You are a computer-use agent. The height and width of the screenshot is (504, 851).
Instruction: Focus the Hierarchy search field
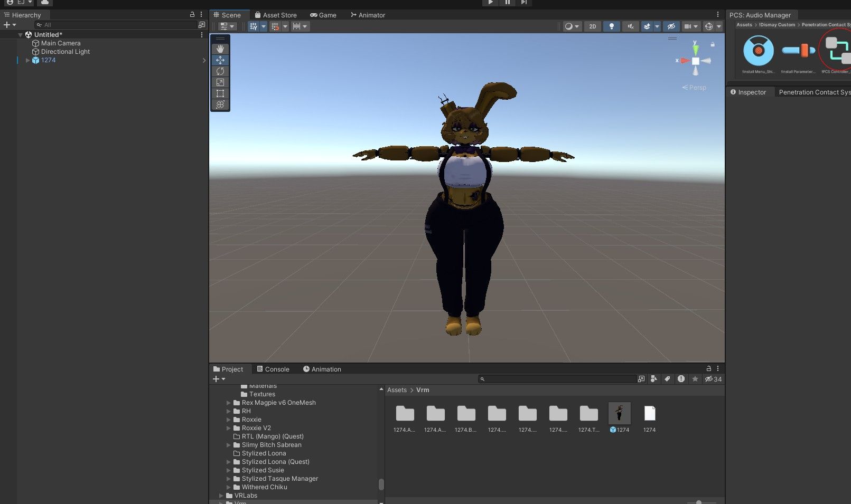coord(116,25)
